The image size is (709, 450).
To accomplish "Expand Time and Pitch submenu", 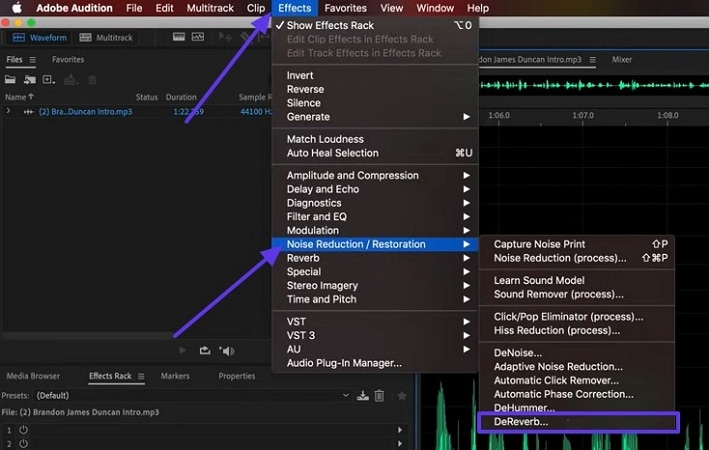I will 375,299.
